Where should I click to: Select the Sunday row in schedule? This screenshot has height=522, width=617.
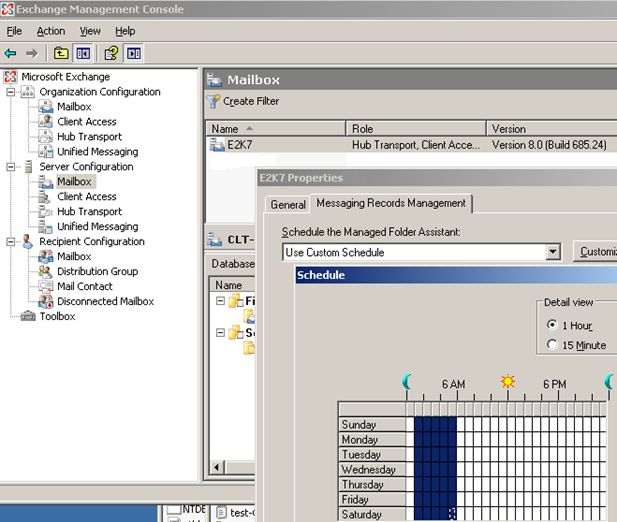(x=372, y=424)
